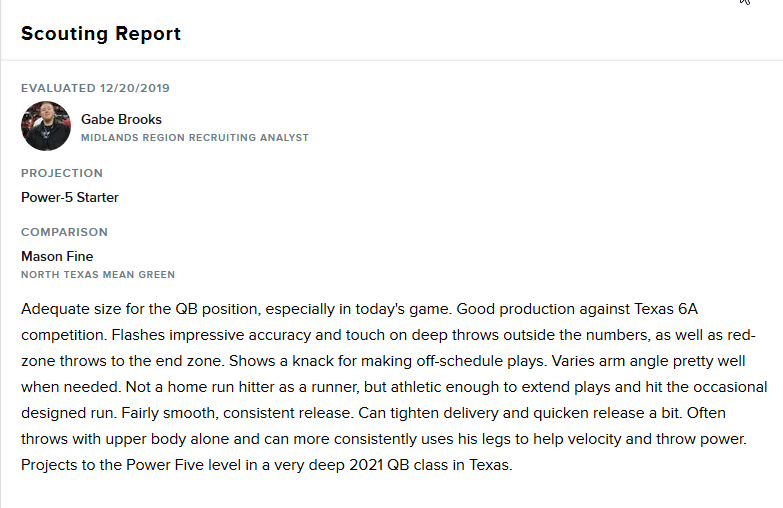The width and height of the screenshot is (783, 508).
Task: Open the Gabe Brooks analyst name
Action: point(121,119)
